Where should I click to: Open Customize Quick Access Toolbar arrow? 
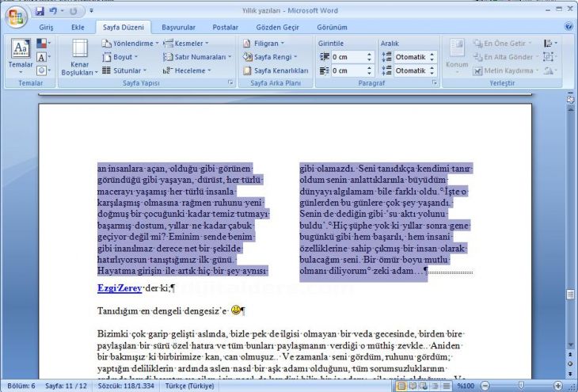pyautogui.click(x=91, y=11)
